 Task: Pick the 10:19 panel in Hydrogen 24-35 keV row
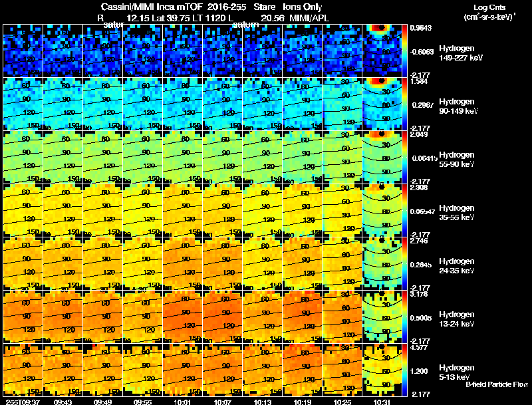[x=303, y=263]
